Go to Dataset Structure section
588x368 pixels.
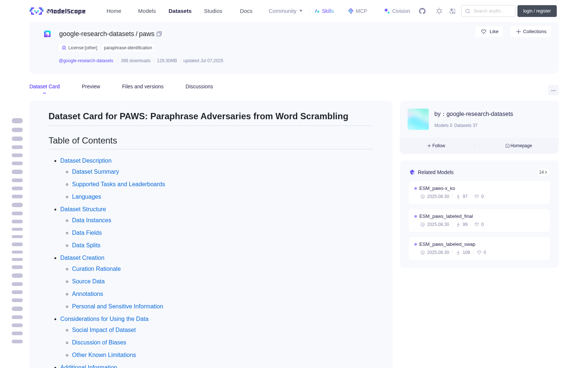[83, 209]
